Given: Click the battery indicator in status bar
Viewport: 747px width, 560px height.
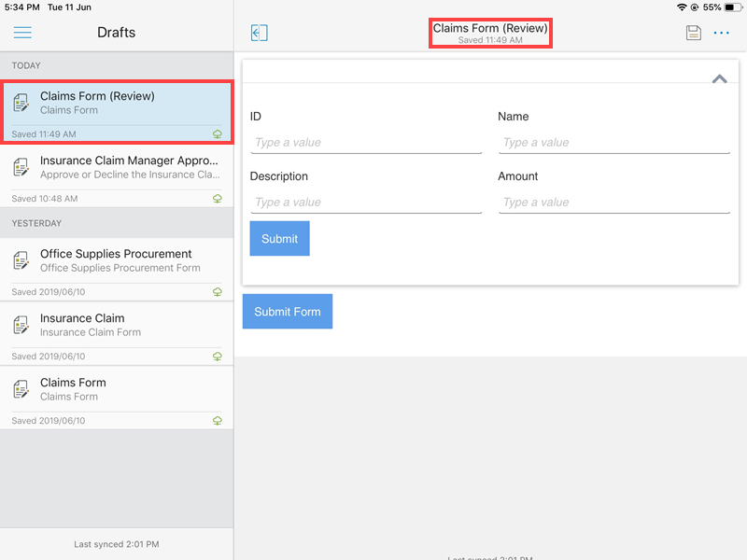Looking at the screenshot, I should click(x=733, y=7).
